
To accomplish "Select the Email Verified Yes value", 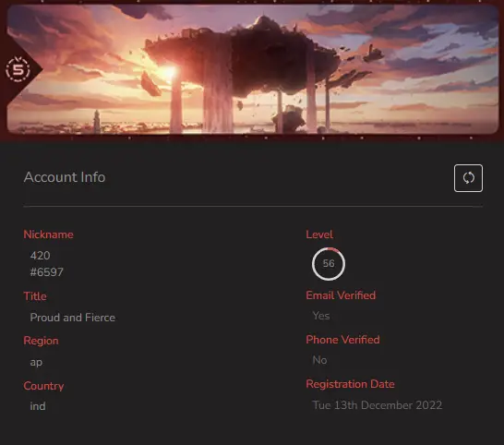I will tap(321, 316).
